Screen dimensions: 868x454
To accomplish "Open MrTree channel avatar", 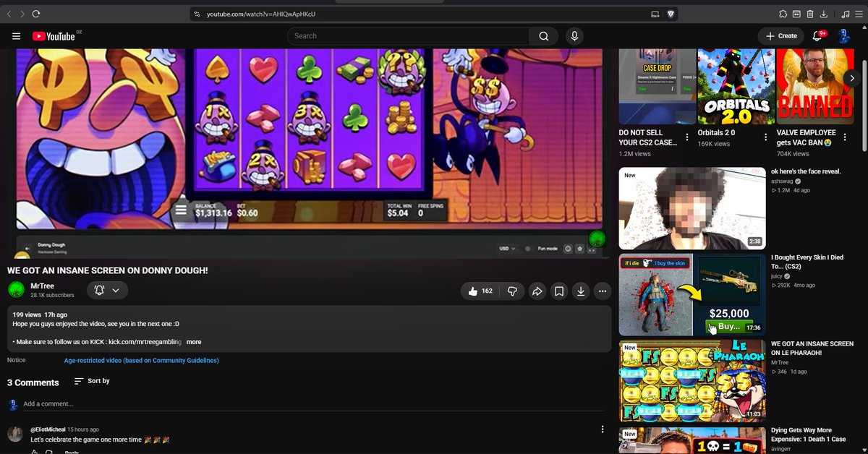I will [x=16, y=290].
